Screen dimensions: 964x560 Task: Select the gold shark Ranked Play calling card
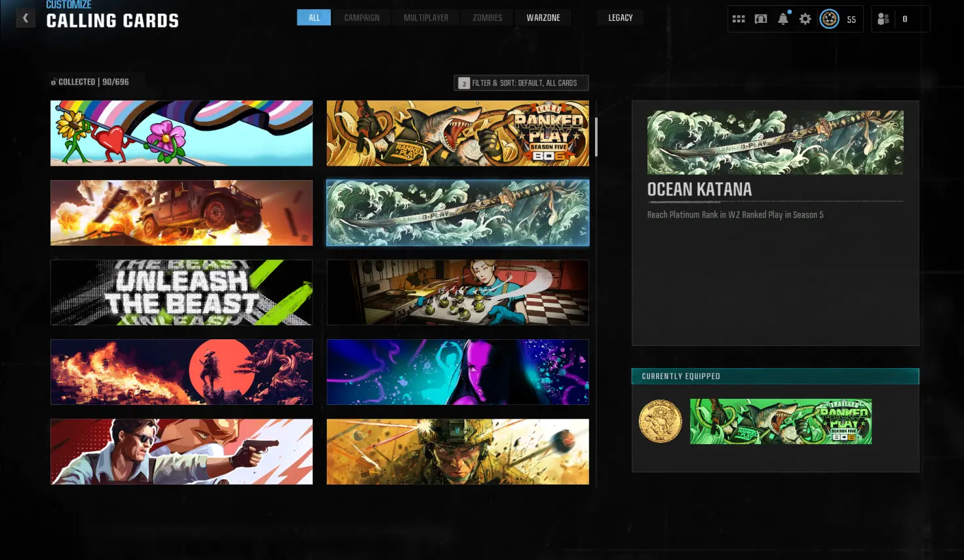tap(457, 133)
